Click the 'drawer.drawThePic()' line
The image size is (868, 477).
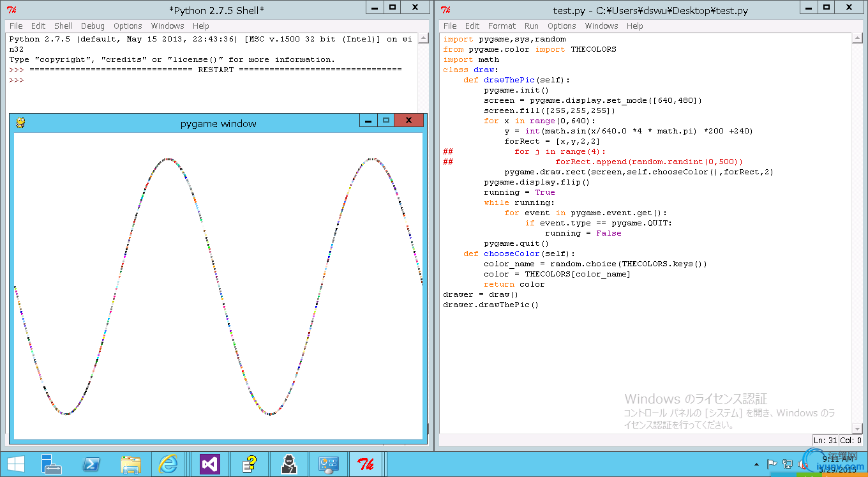click(491, 305)
